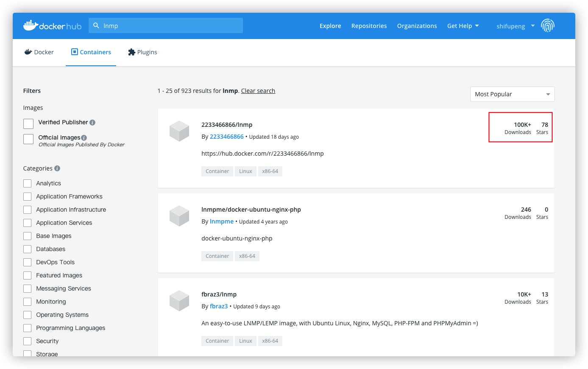The height and width of the screenshot is (369, 588).
Task: Click the Container tag on lnmpme/docker-ubuntu-nginx-php
Action: coord(217,256)
